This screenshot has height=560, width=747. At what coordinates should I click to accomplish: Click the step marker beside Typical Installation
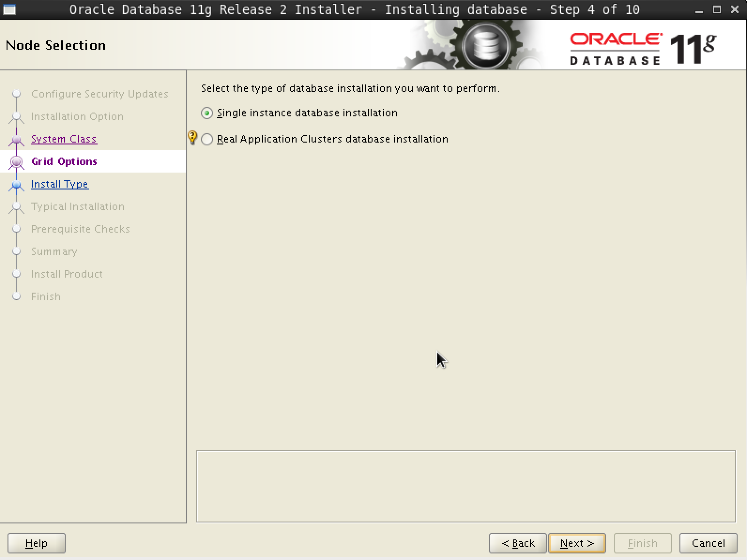[16, 206]
